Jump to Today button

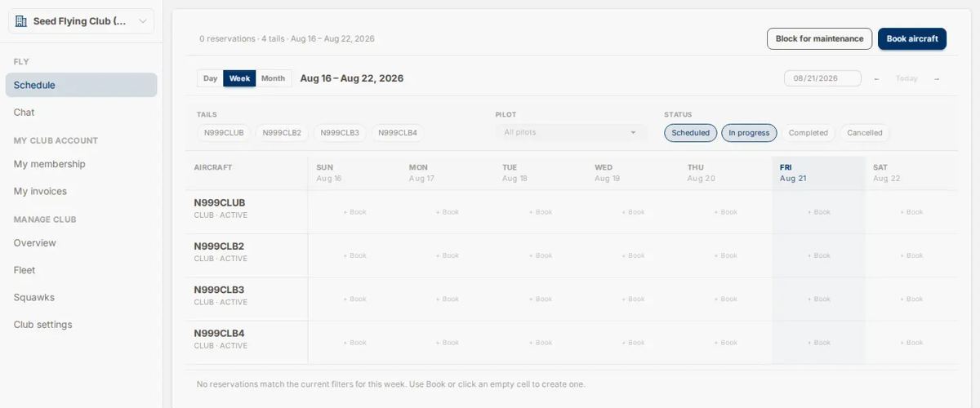pyautogui.click(x=906, y=79)
